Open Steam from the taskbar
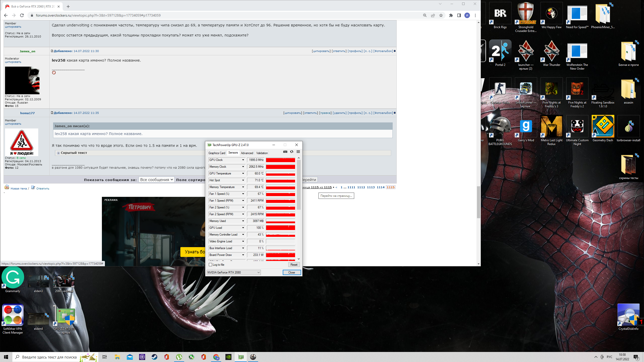Screen dimensions: 644x362 click(x=154, y=357)
